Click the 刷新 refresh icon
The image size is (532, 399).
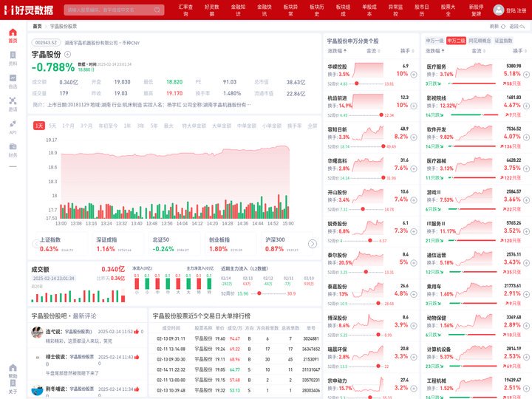503,27
